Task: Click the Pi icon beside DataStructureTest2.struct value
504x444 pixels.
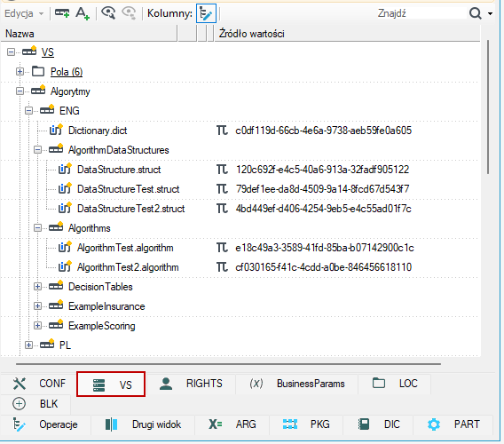Action: [x=222, y=209]
